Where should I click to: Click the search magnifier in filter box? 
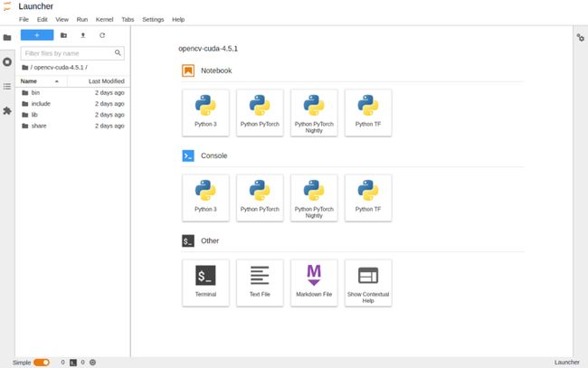click(x=118, y=52)
